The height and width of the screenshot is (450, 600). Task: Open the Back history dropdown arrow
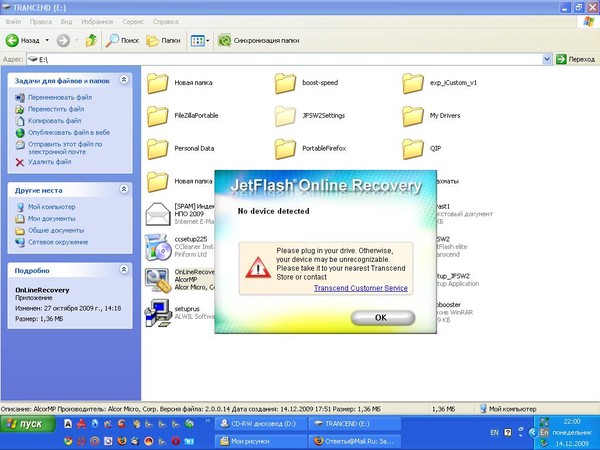(47, 40)
